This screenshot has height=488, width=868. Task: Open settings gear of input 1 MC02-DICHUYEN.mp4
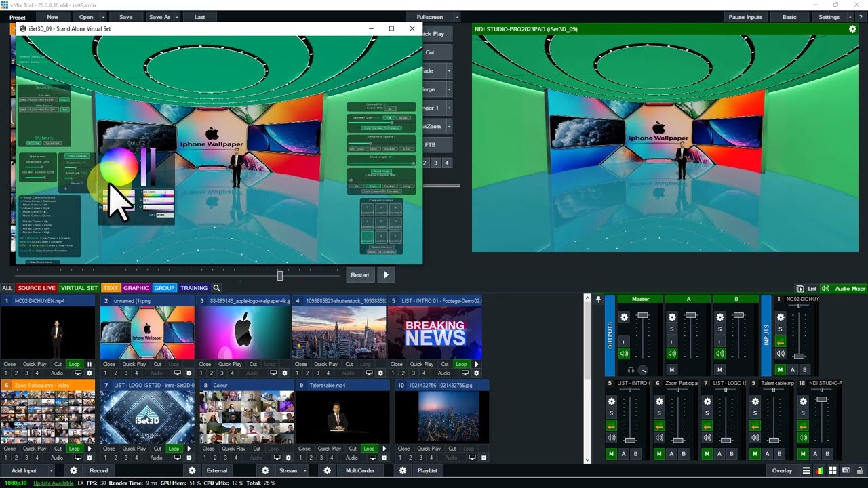[90, 373]
